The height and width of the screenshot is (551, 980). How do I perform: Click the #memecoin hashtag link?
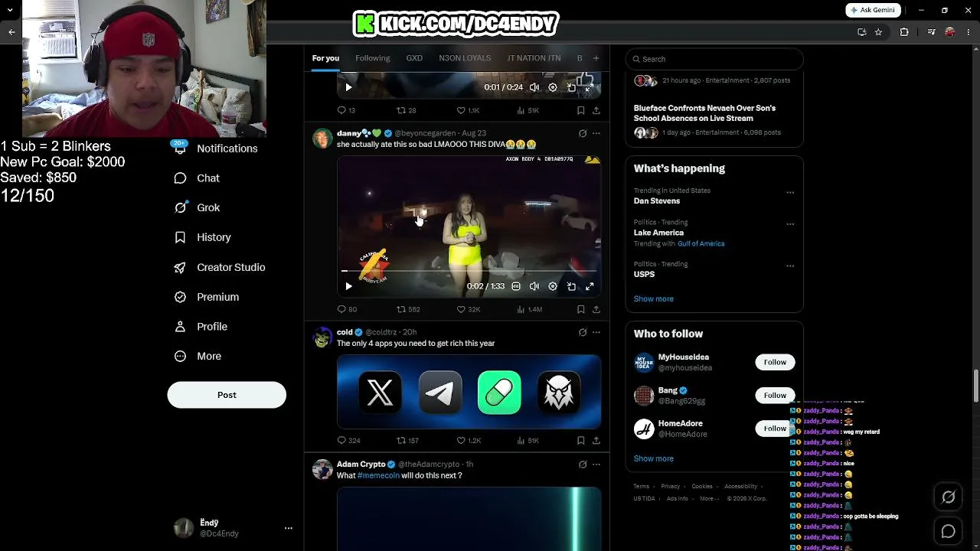378,475
